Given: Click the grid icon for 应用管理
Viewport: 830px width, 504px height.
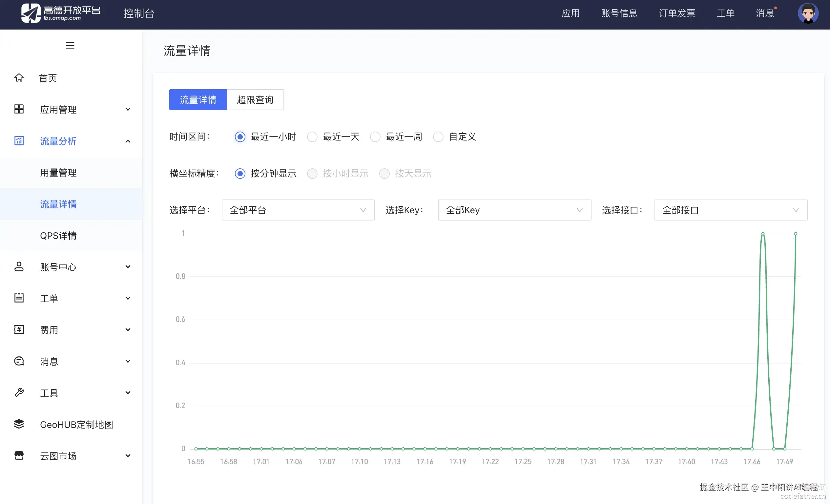Looking at the screenshot, I should [x=19, y=109].
